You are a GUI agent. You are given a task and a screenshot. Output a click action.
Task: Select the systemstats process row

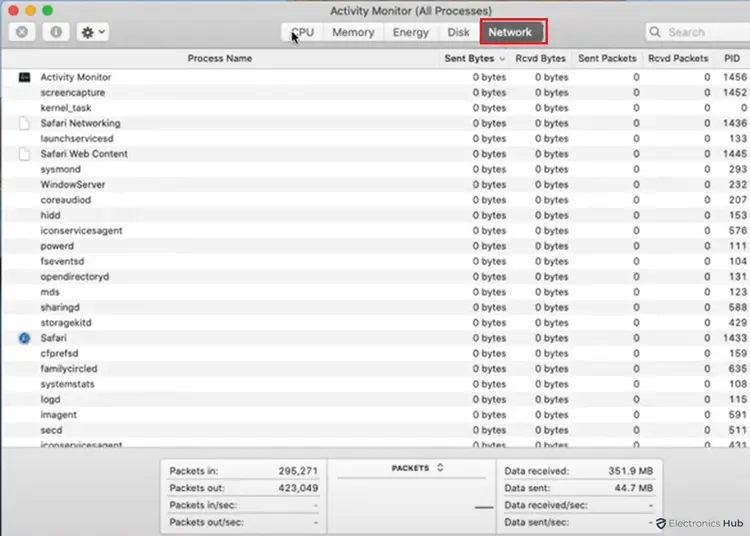[x=375, y=384]
